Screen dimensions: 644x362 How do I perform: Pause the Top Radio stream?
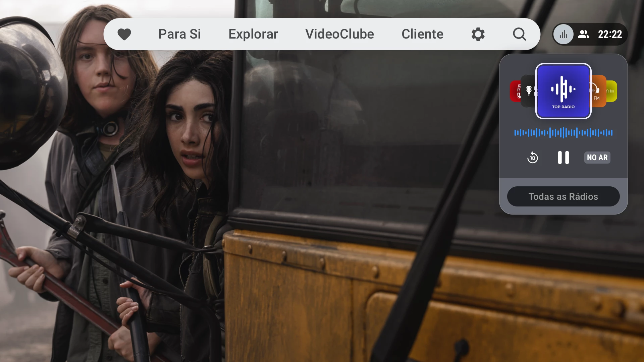point(563,158)
